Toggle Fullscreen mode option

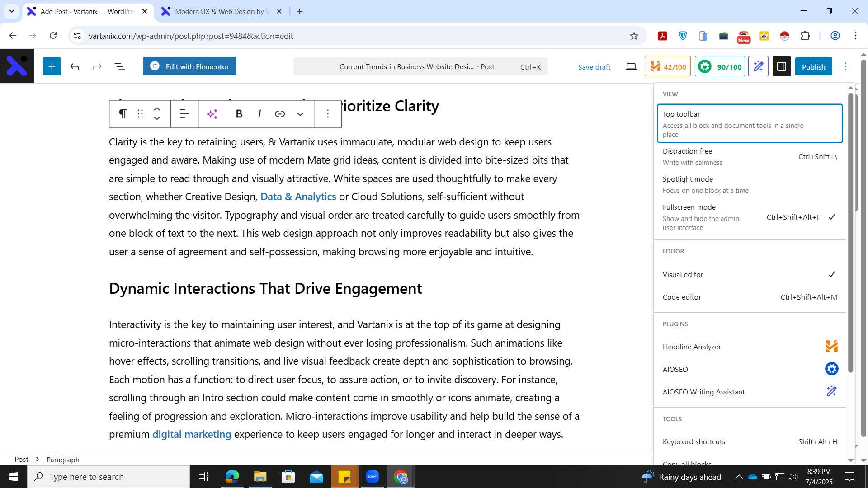click(x=750, y=217)
